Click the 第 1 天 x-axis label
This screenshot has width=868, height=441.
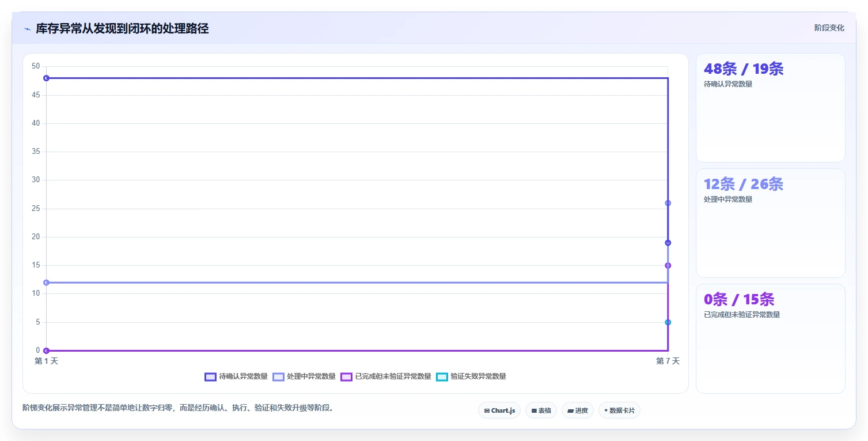pyautogui.click(x=47, y=361)
